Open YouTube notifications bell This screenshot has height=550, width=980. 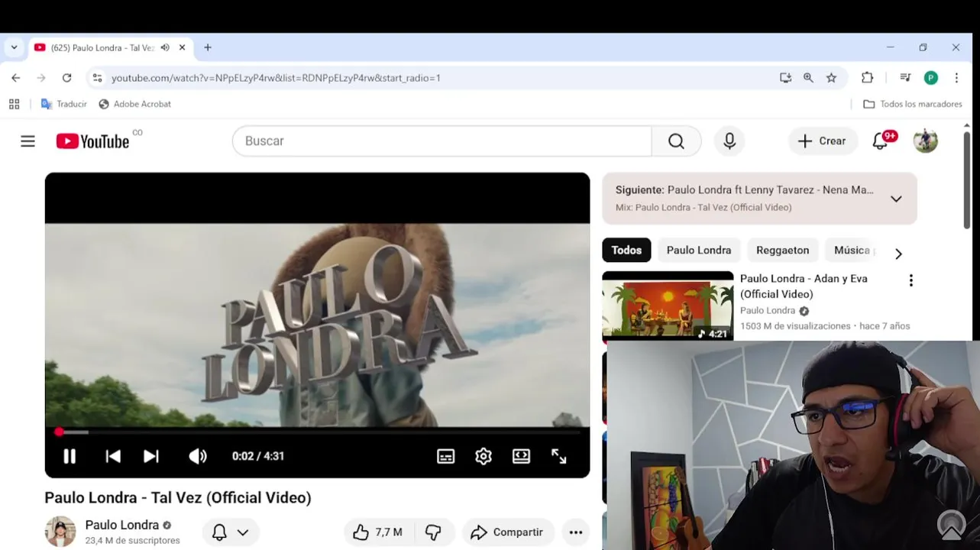tap(881, 141)
